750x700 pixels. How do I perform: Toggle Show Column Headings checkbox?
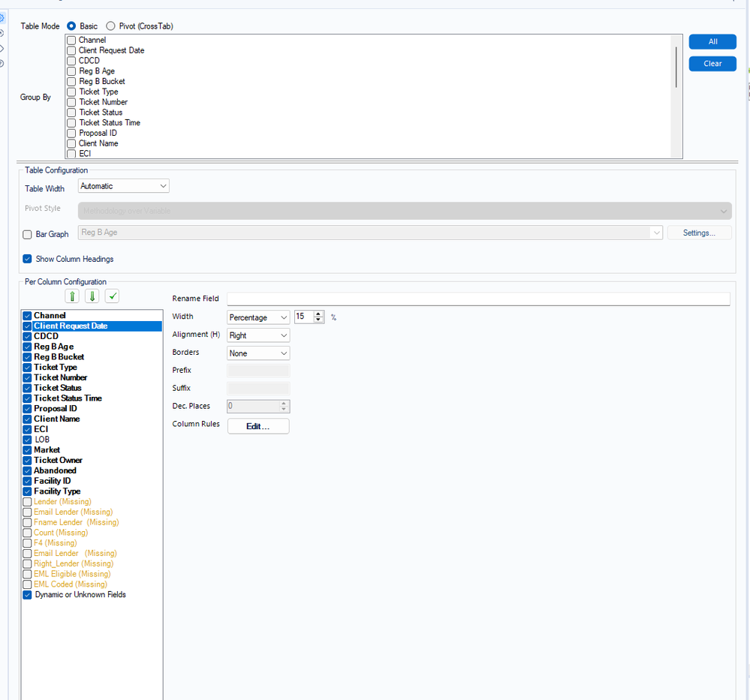(x=27, y=259)
